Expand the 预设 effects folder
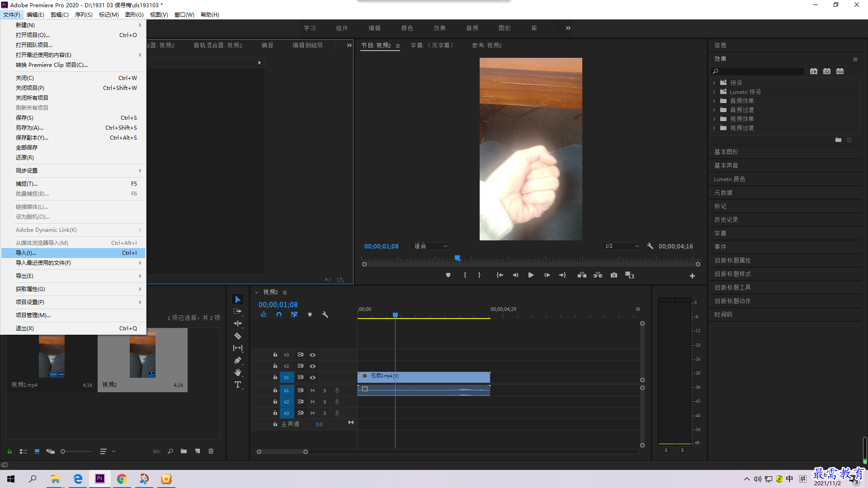Viewport: 868px width, 488px height. (714, 83)
